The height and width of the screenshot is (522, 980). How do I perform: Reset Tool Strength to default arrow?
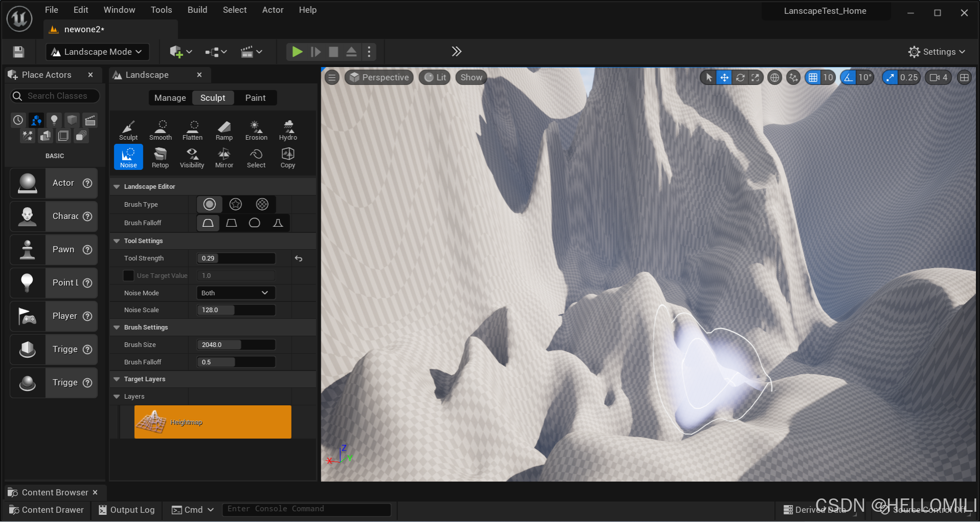[299, 259]
